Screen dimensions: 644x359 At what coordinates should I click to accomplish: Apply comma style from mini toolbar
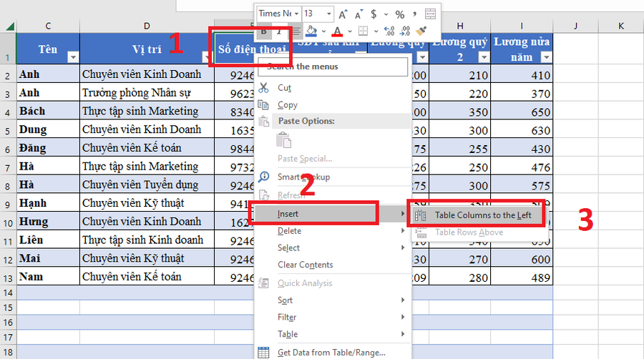(x=414, y=14)
